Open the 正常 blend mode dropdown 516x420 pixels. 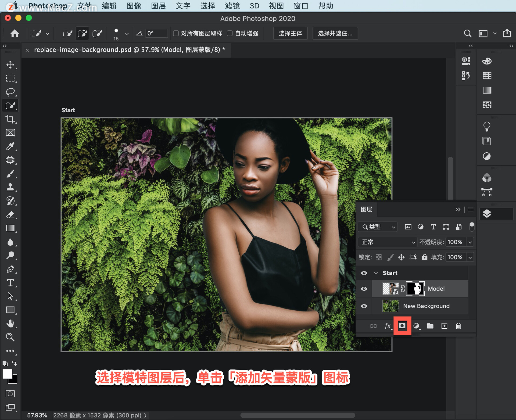point(387,242)
